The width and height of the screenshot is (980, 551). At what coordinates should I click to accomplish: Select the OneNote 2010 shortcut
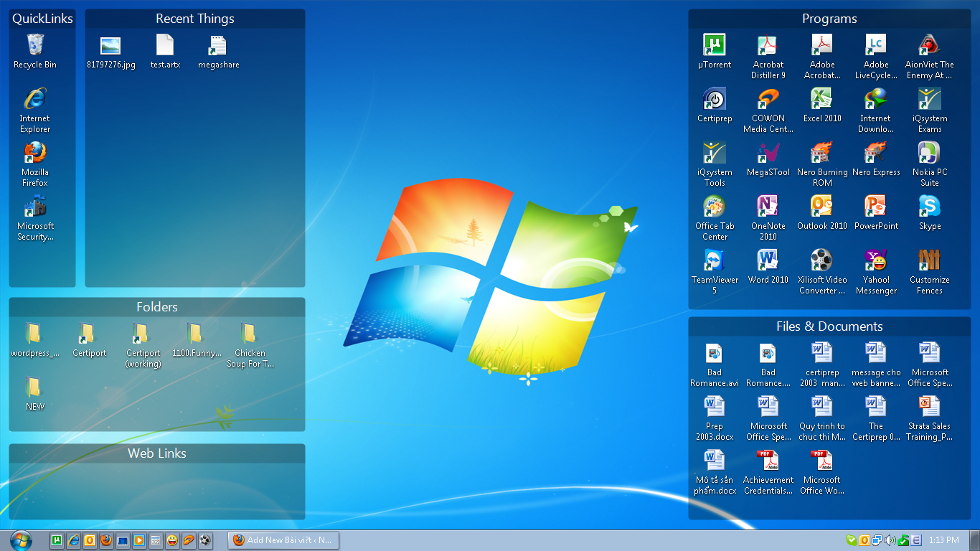click(x=768, y=218)
